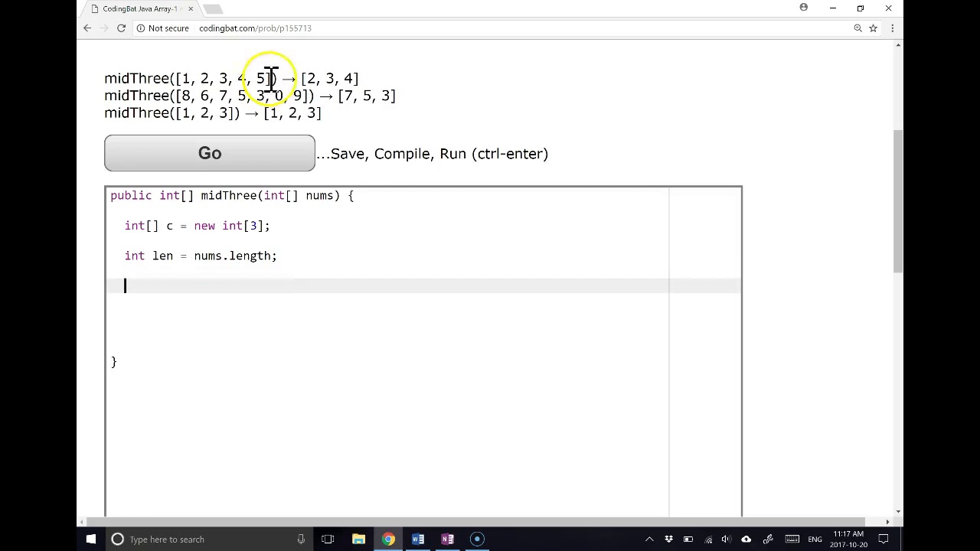The image size is (980, 551).
Task: Click the 'int[] c = new int[3];' line
Action: 198,226
